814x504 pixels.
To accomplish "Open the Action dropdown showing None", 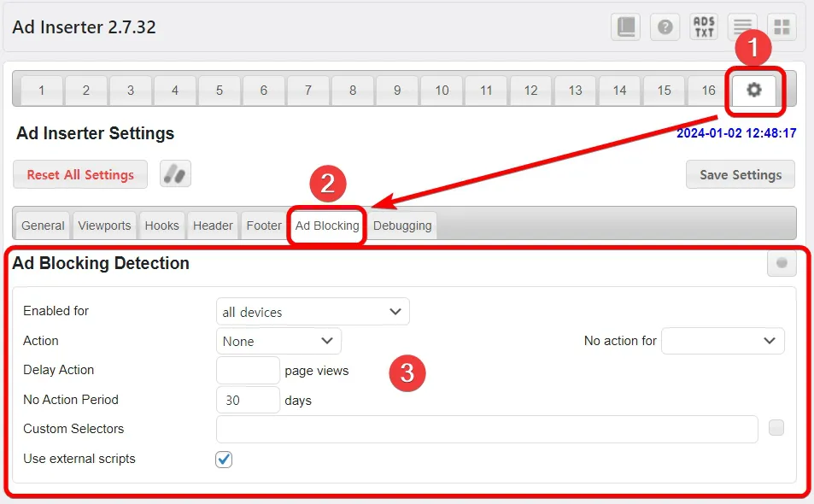I will (278, 341).
